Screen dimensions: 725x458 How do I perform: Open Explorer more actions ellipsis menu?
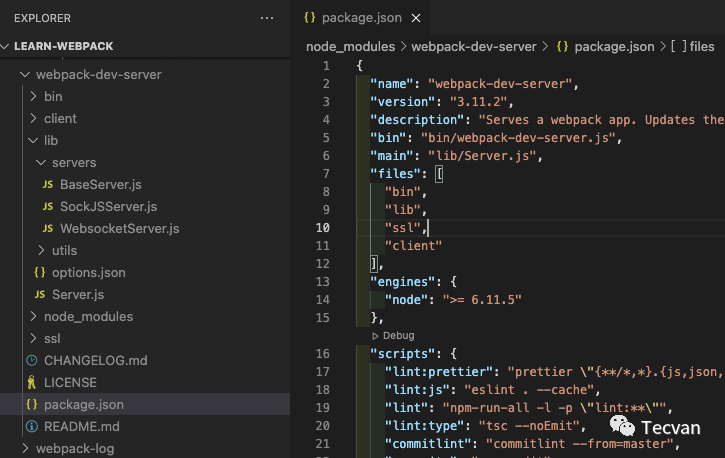tap(267, 18)
